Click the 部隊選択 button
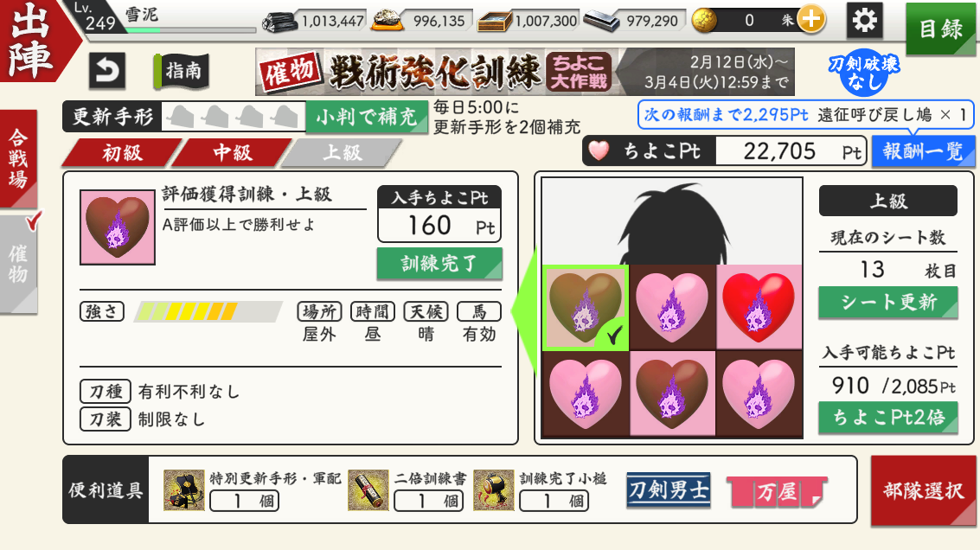The height and width of the screenshot is (550, 980). point(923,490)
